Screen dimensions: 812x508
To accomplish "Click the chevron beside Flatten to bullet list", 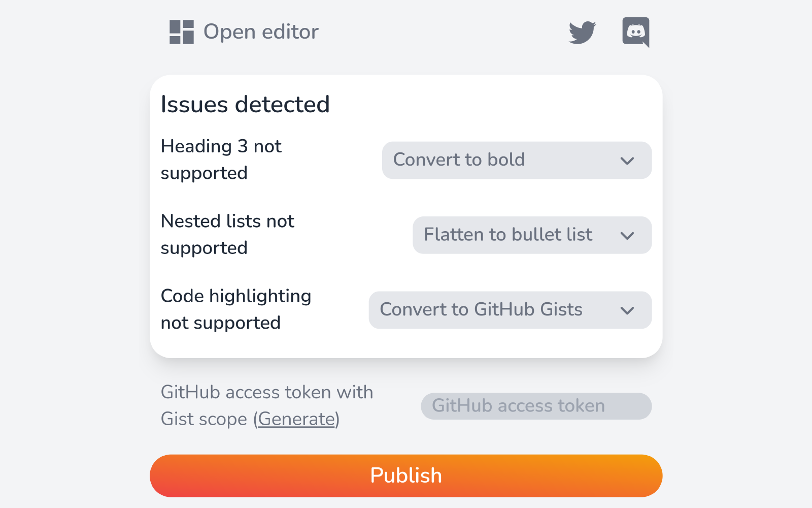I will (x=627, y=235).
